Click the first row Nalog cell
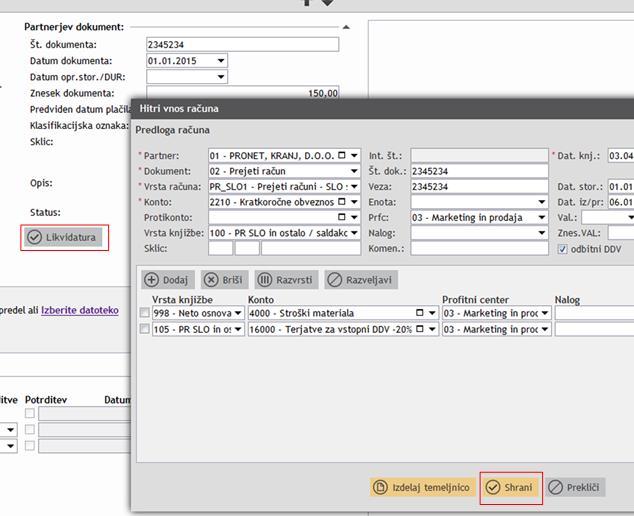 [x=594, y=313]
